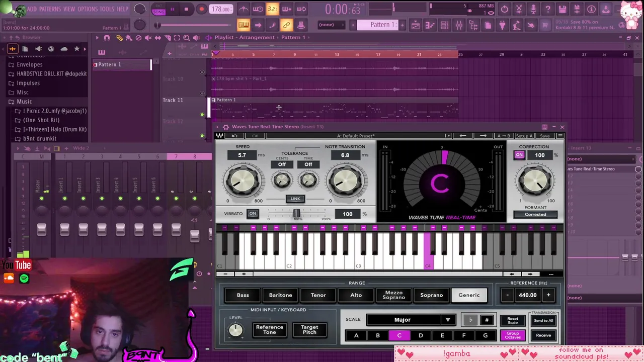Click the Speed knob
The width and height of the screenshot is (644, 362).
[x=244, y=181]
